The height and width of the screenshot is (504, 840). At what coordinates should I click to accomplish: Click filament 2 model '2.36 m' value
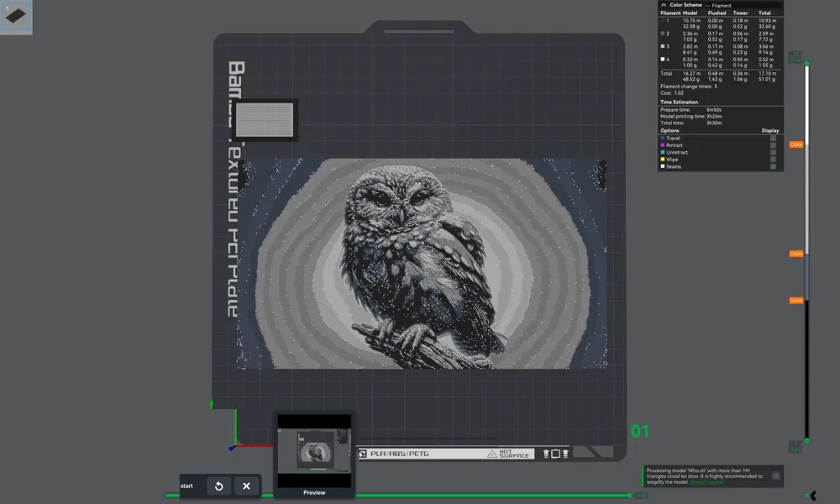pos(690,34)
